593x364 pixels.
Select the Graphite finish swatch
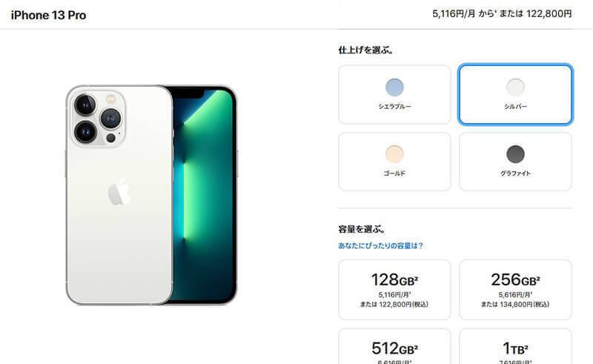tap(515, 154)
